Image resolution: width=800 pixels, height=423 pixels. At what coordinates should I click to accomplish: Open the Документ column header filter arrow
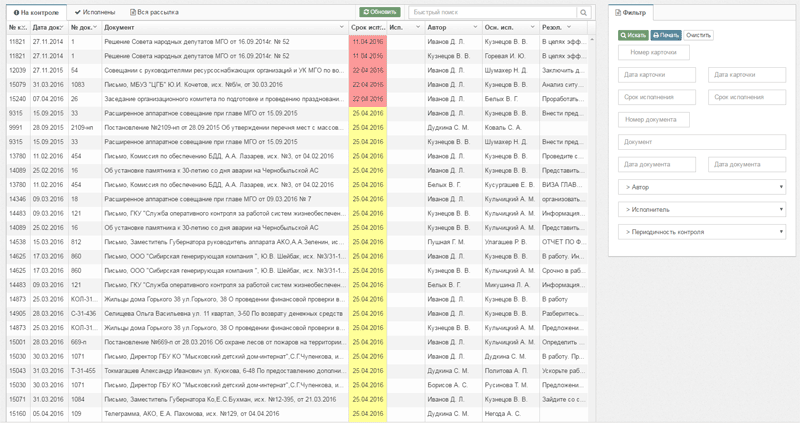click(342, 27)
